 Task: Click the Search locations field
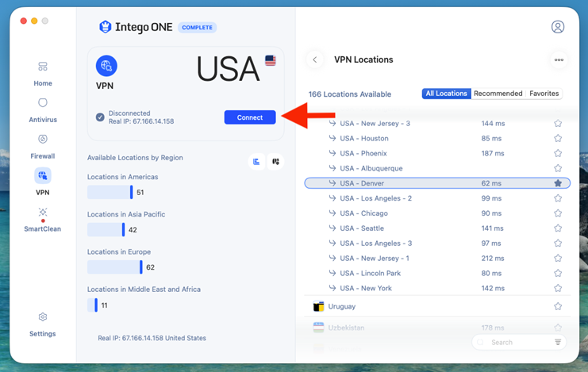point(519,342)
